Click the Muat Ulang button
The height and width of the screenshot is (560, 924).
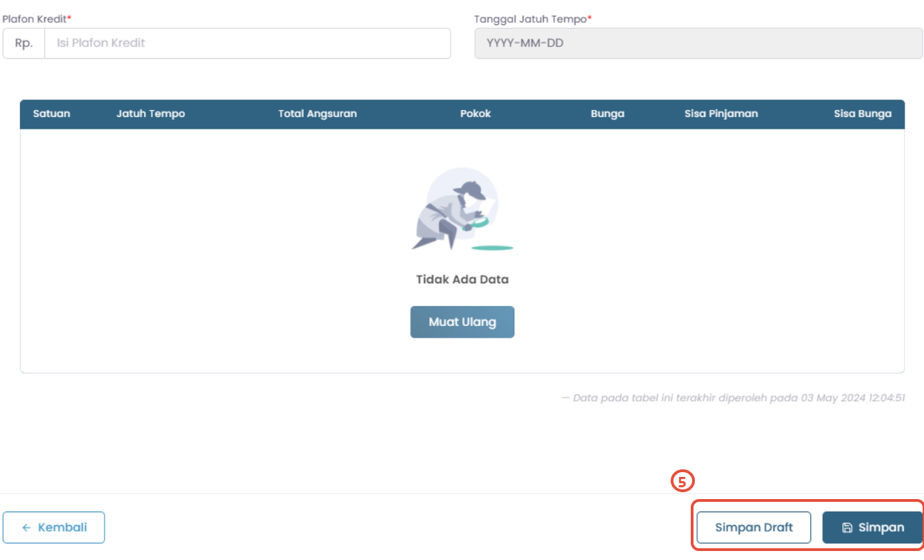pos(462,322)
